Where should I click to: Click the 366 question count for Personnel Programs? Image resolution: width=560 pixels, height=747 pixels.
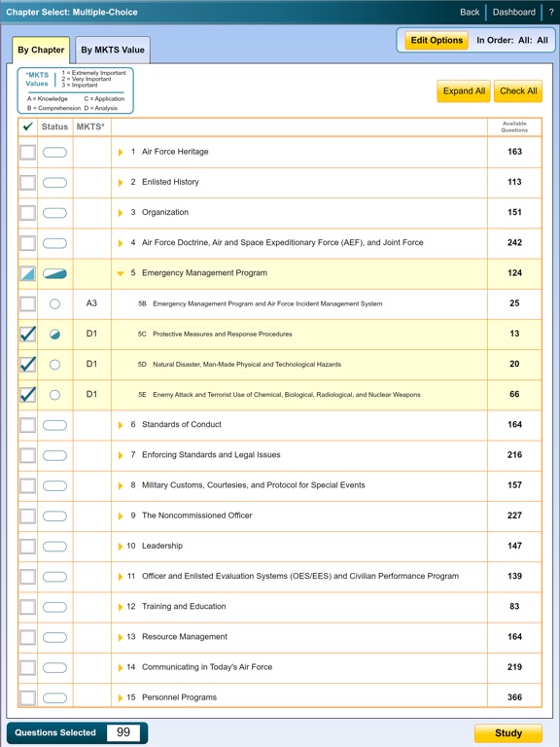click(x=514, y=697)
